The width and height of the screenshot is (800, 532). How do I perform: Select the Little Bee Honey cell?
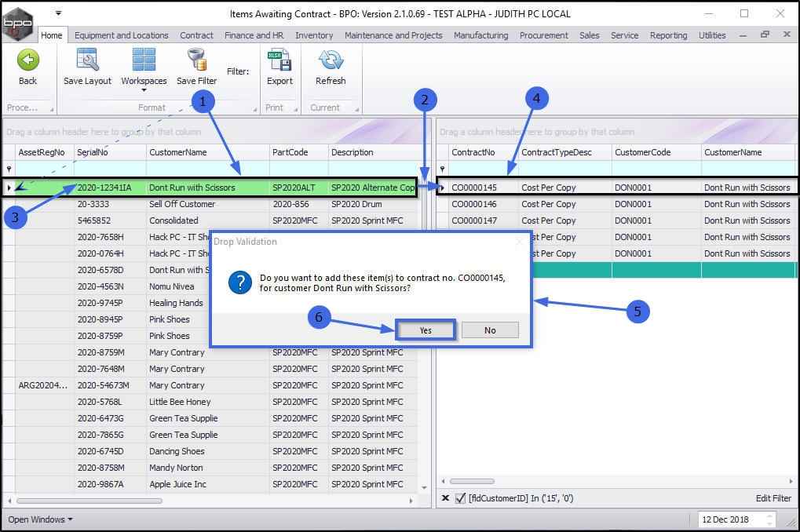(207, 402)
